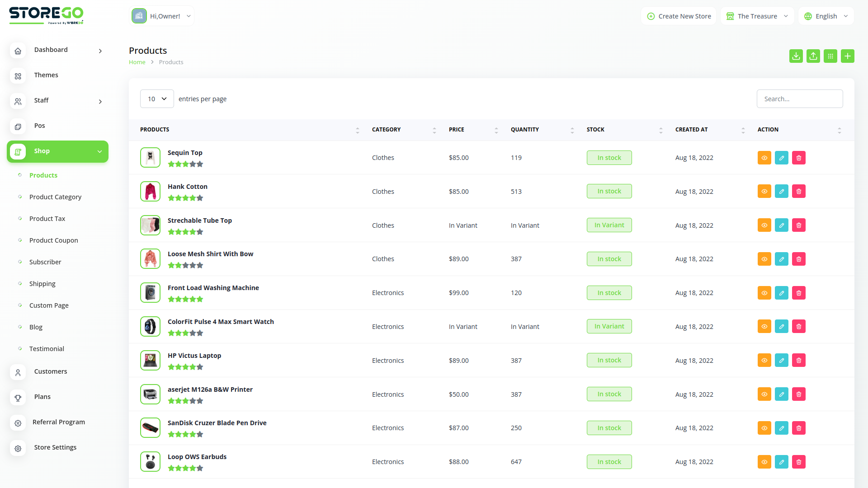Image resolution: width=868 pixels, height=488 pixels.
Task: Switch to grid view icon
Action: tap(830, 56)
